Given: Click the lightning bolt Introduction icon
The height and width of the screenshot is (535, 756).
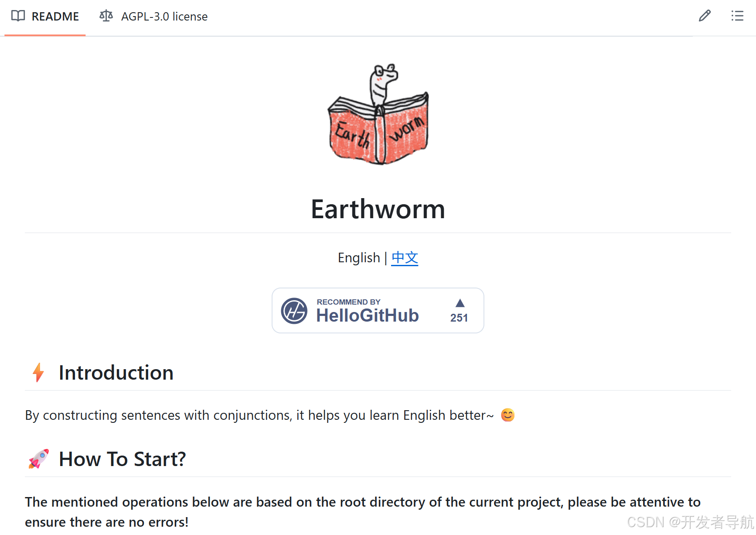Looking at the screenshot, I should tap(38, 373).
